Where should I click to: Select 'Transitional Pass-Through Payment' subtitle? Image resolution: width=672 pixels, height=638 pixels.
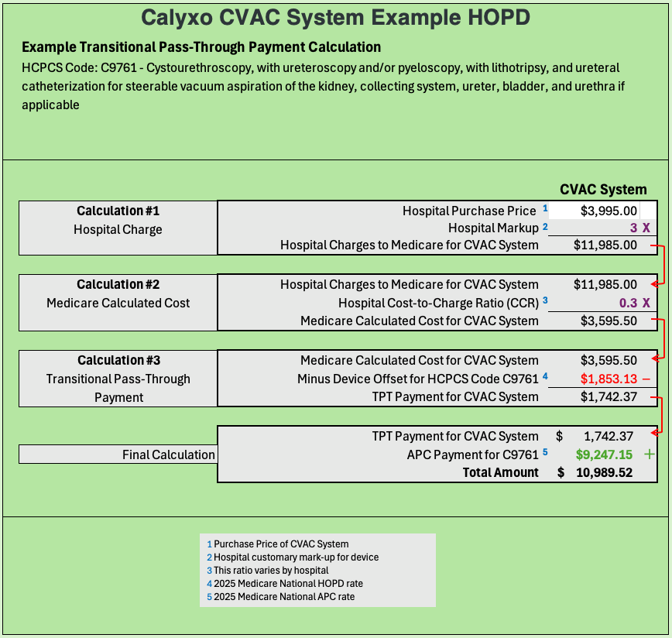point(118,388)
